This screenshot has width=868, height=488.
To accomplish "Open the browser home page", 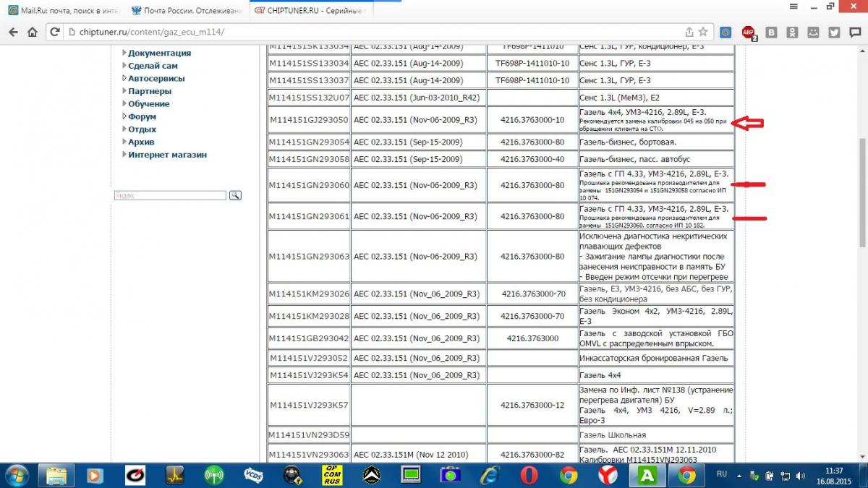I will click(x=33, y=33).
